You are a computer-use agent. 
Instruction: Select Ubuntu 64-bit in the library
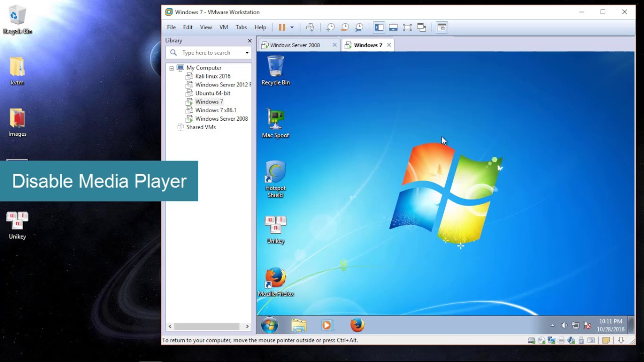208,94
